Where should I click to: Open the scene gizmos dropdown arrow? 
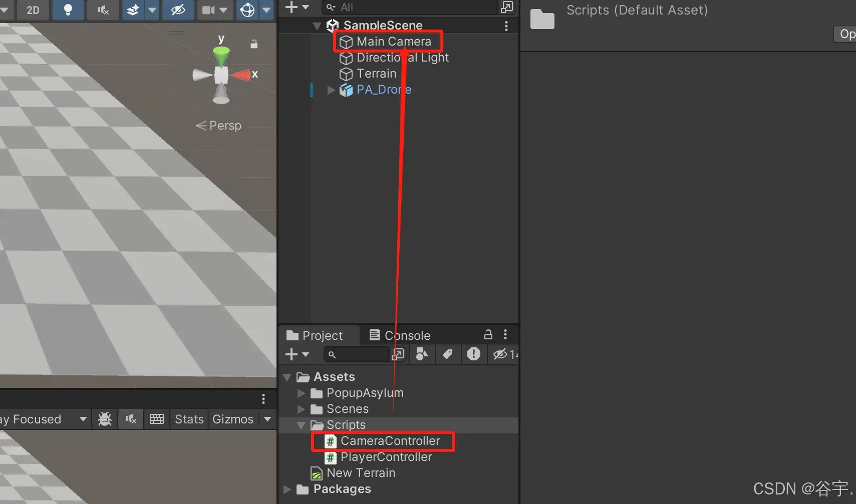[x=267, y=10]
